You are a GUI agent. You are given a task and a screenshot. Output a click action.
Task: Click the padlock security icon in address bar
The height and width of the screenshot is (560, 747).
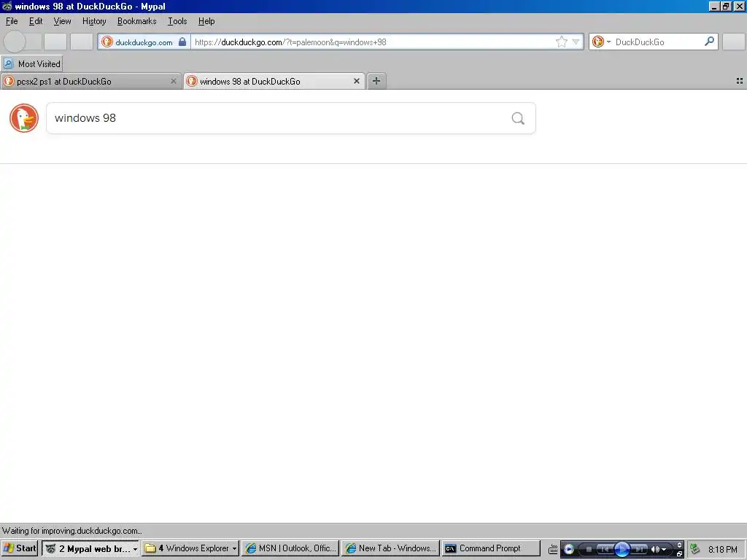click(182, 42)
